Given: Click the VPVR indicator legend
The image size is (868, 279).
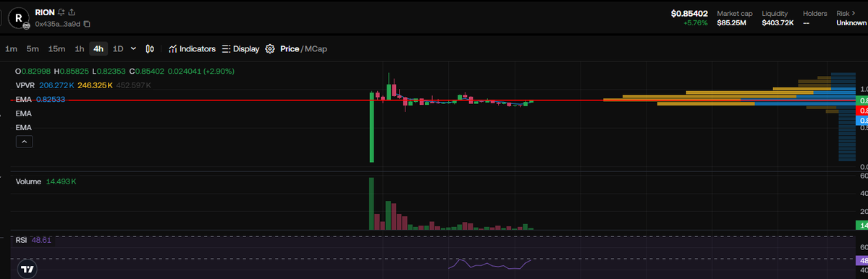Looking at the screenshot, I should pos(25,85).
